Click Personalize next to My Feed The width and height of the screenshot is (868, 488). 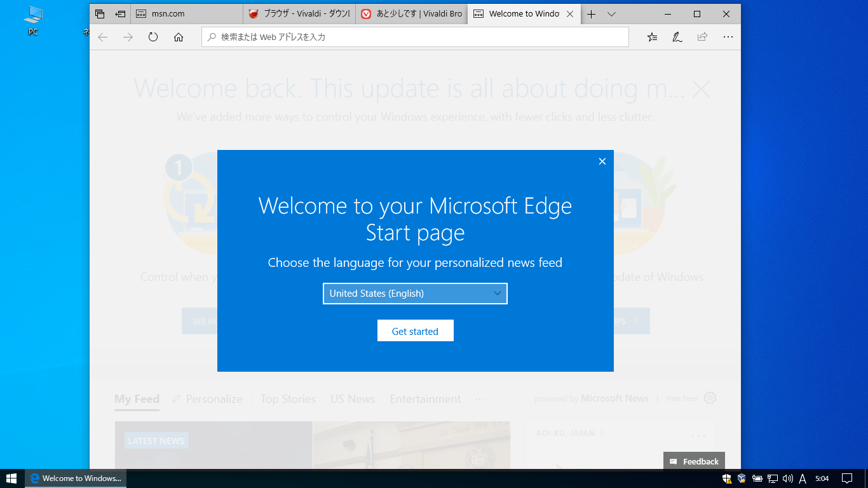tap(207, 399)
